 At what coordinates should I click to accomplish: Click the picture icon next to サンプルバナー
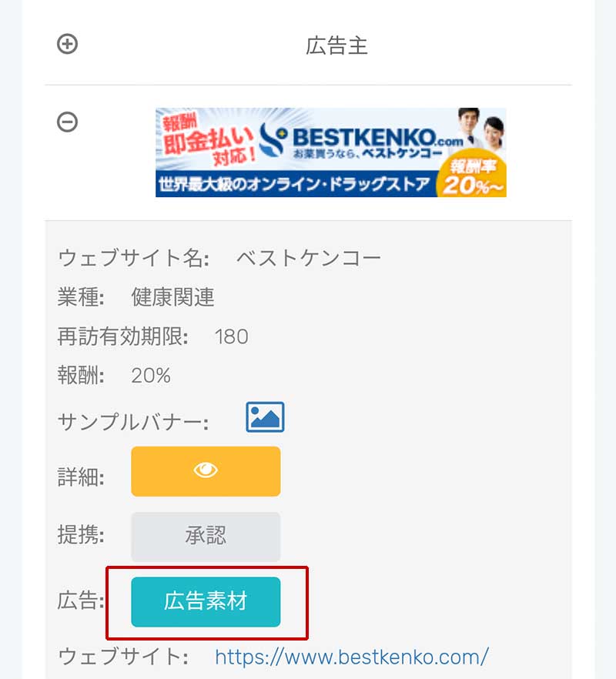tap(265, 416)
